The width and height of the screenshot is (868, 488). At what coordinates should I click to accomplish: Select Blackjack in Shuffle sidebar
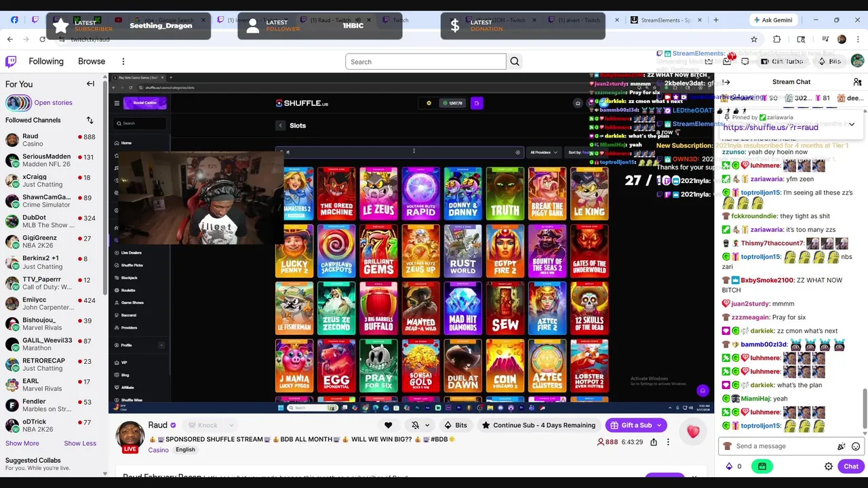129,278
